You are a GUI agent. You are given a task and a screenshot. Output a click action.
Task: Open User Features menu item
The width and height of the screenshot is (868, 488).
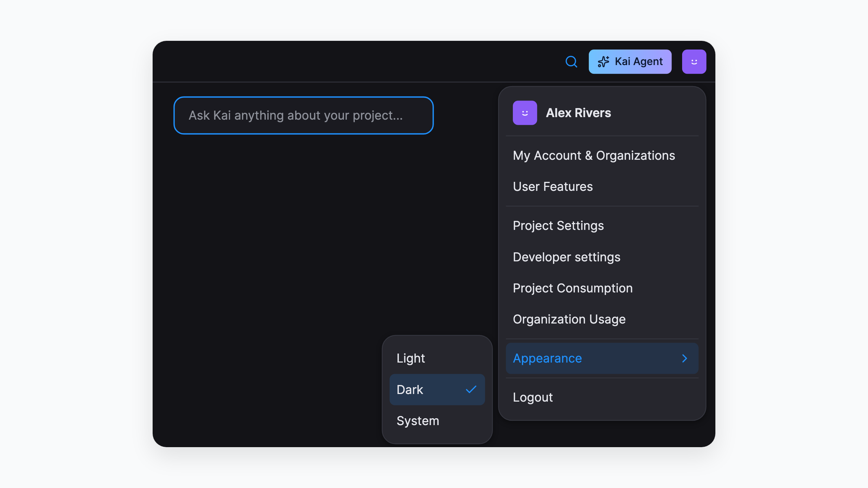tap(602, 187)
